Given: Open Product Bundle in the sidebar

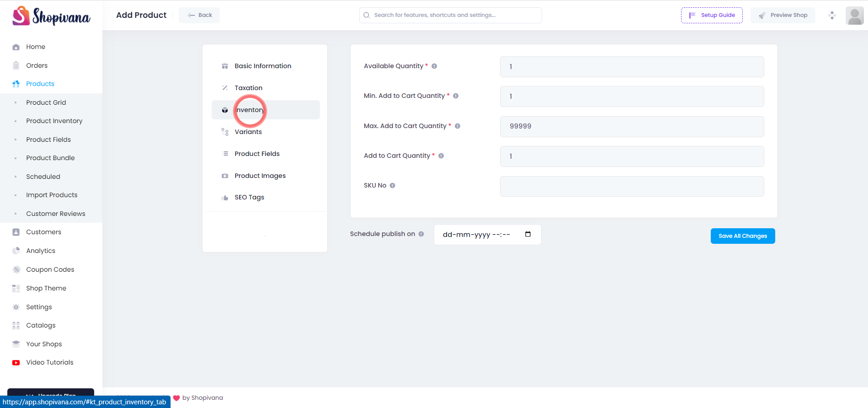Looking at the screenshot, I should point(50,158).
